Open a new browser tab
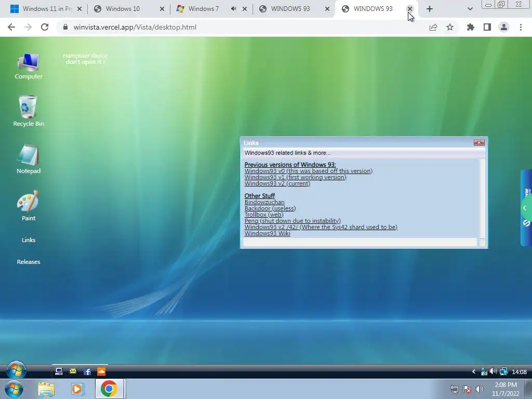532x399 pixels. click(x=430, y=9)
